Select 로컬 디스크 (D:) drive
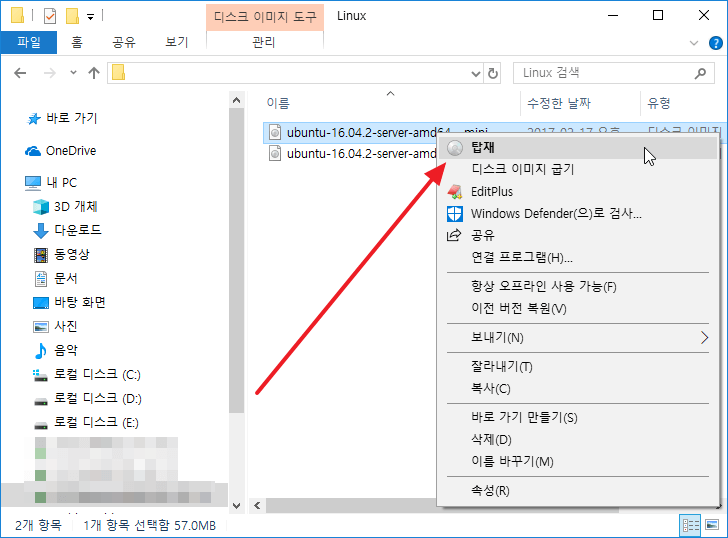This screenshot has width=728, height=538. (87, 399)
